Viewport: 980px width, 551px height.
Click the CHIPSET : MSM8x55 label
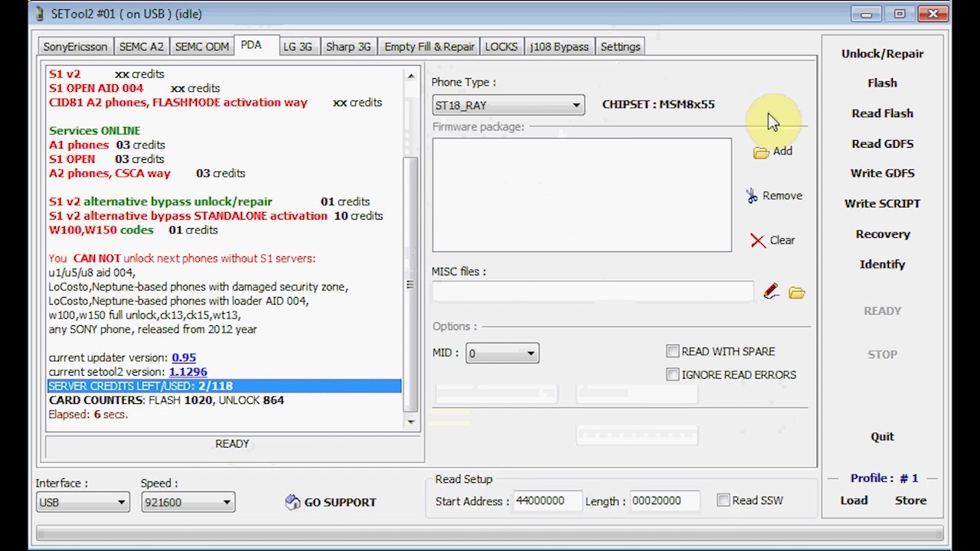tap(658, 104)
